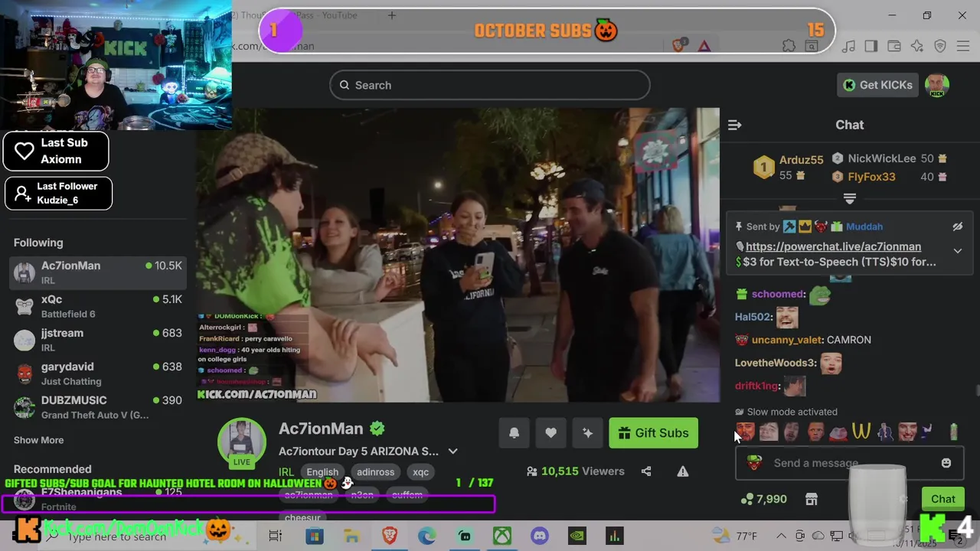Viewport: 980px width, 551px height.
Task: Click NickWickLee in the gift leaderboard
Action: pyautogui.click(x=881, y=158)
